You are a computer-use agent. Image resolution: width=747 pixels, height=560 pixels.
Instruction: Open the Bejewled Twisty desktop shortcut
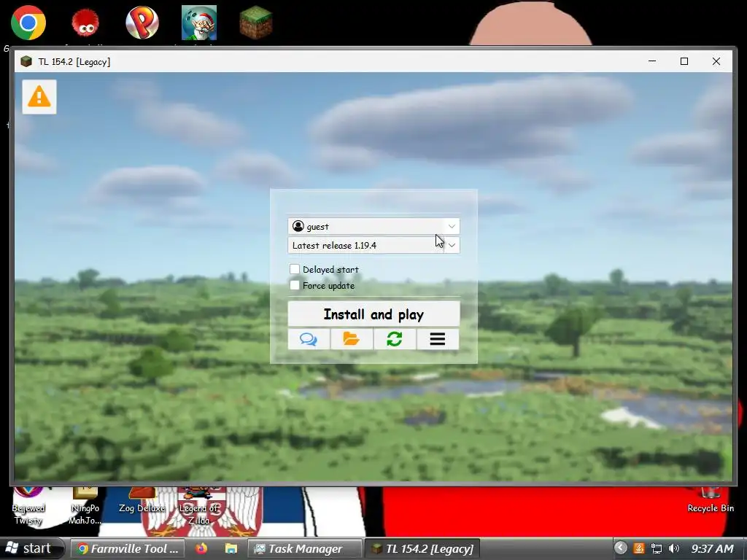(28, 506)
